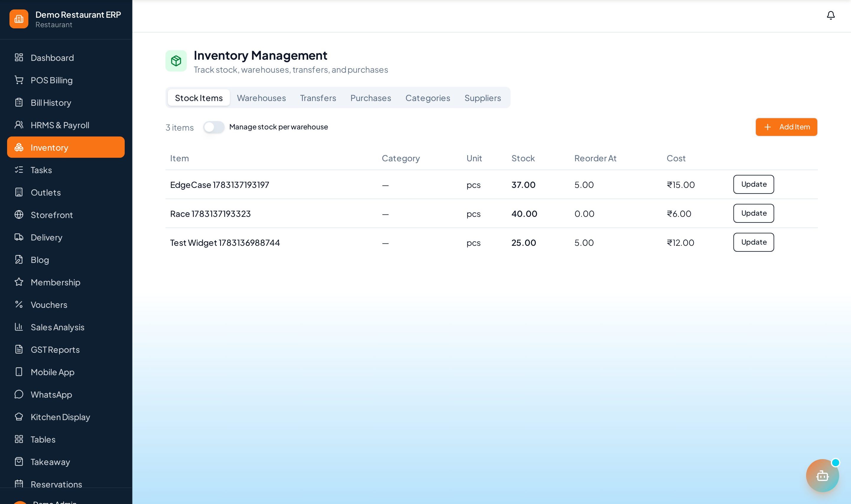Click the Blog pen-file icon
Screen dimensions: 851x504
(x=19, y=259)
